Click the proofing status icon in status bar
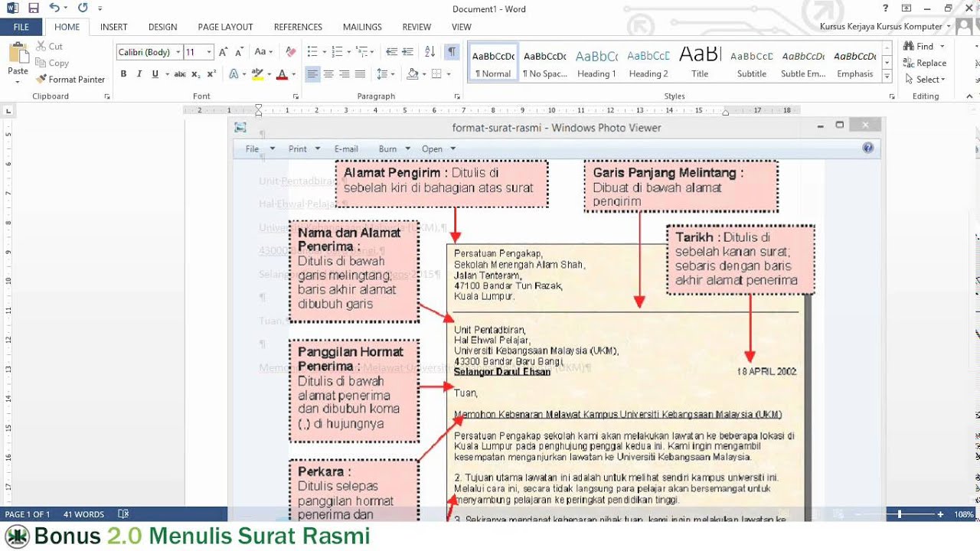Viewport: 980px width, 551px height. (x=123, y=514)
